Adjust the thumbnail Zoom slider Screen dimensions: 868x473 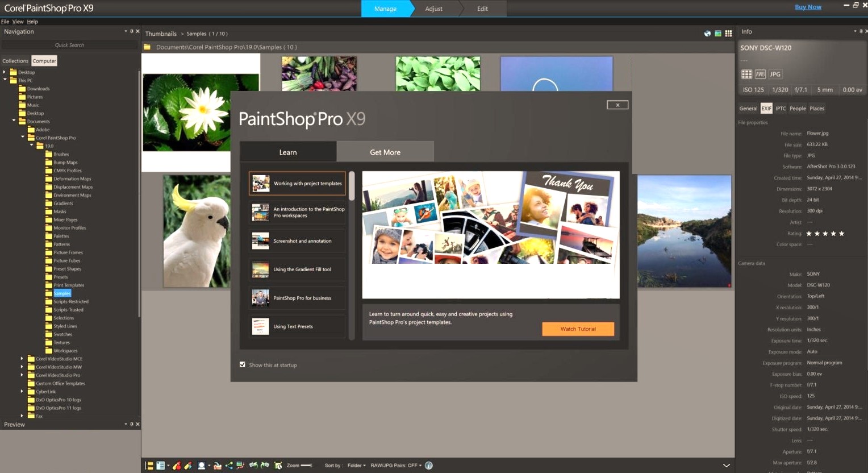pos(307,466)
